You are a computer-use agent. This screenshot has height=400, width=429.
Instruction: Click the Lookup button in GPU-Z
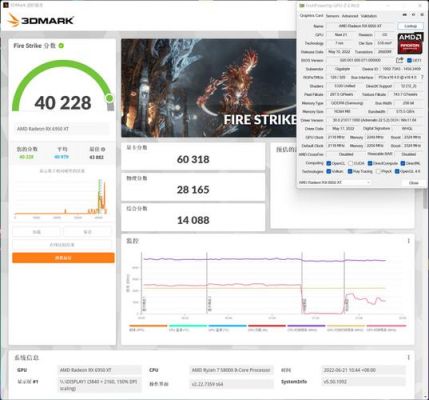[x=410, y=26]
